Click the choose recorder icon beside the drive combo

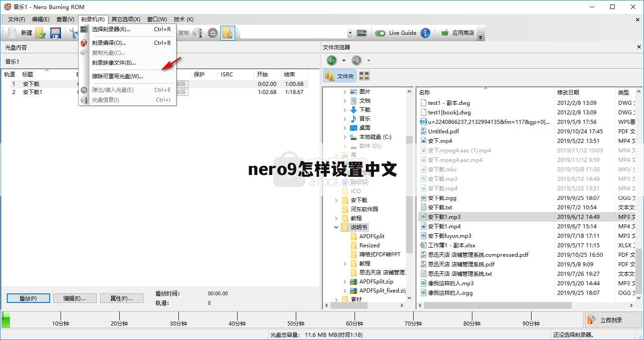(x=361, y=33)
